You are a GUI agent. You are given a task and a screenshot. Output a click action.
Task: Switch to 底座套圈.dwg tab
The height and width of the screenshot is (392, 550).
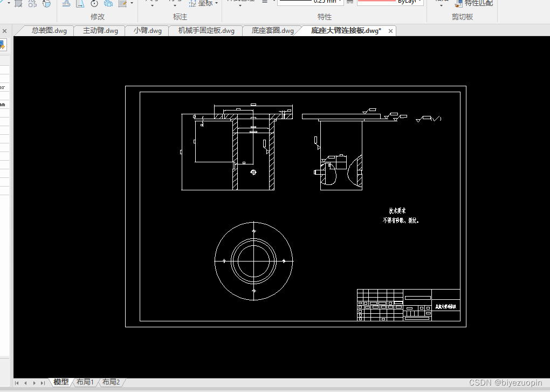(x=272, y=31)
